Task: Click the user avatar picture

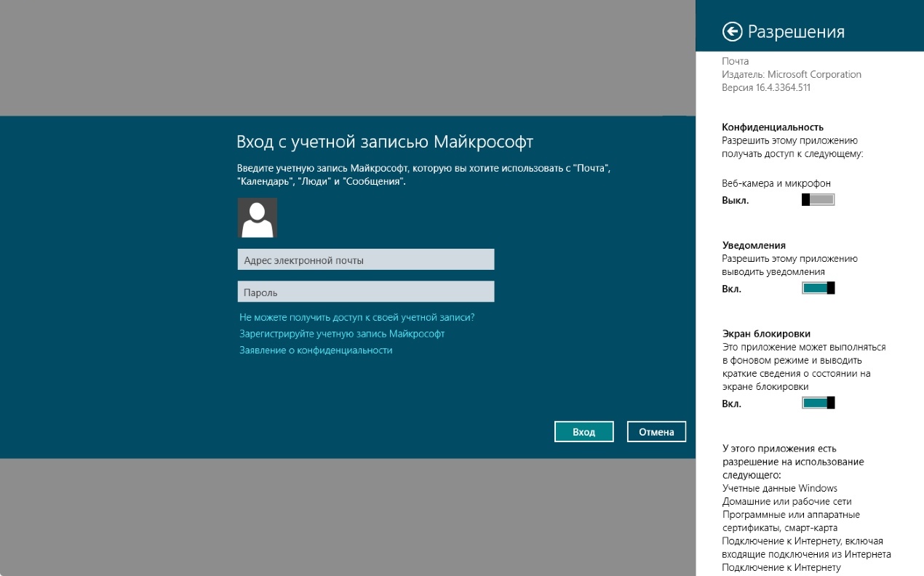Action: [257, 217]
